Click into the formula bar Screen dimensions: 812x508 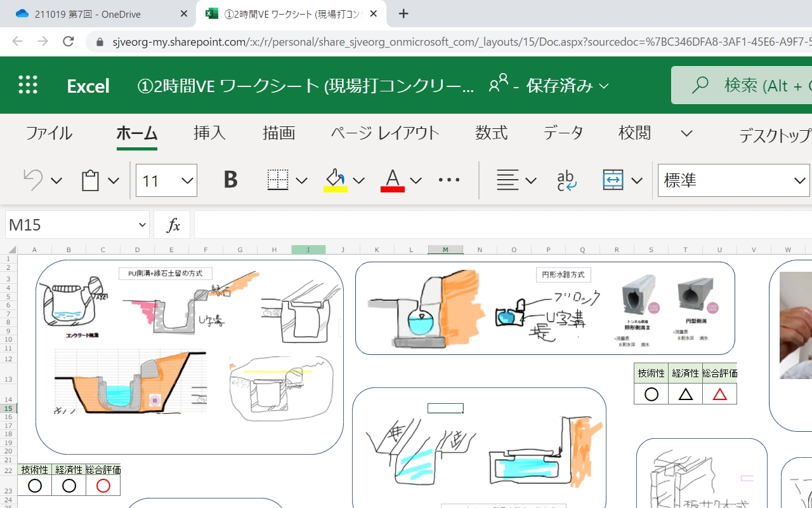tap(503, 225)
